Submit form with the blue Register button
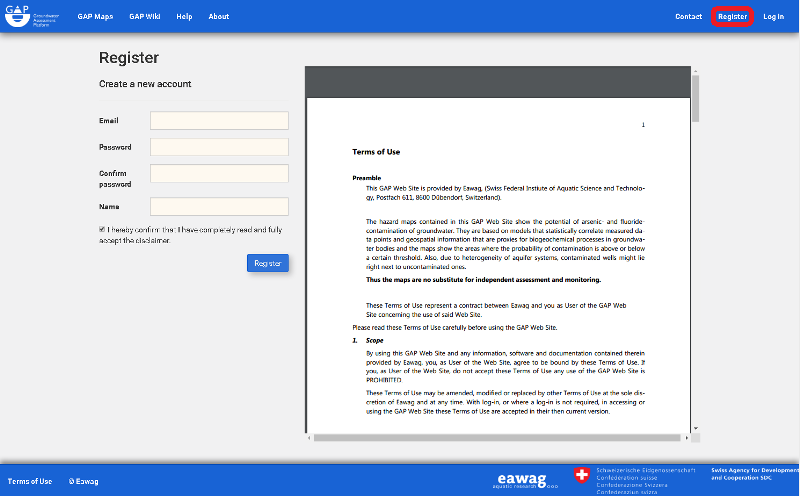The height and width of the screenshot is (496, 800). (x=268, y=263)
